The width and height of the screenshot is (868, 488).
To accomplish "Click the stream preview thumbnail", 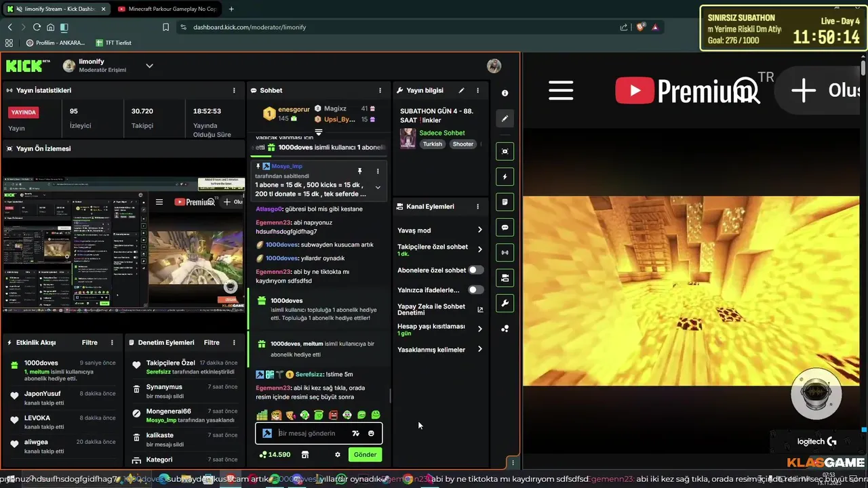I will (123, 244).
